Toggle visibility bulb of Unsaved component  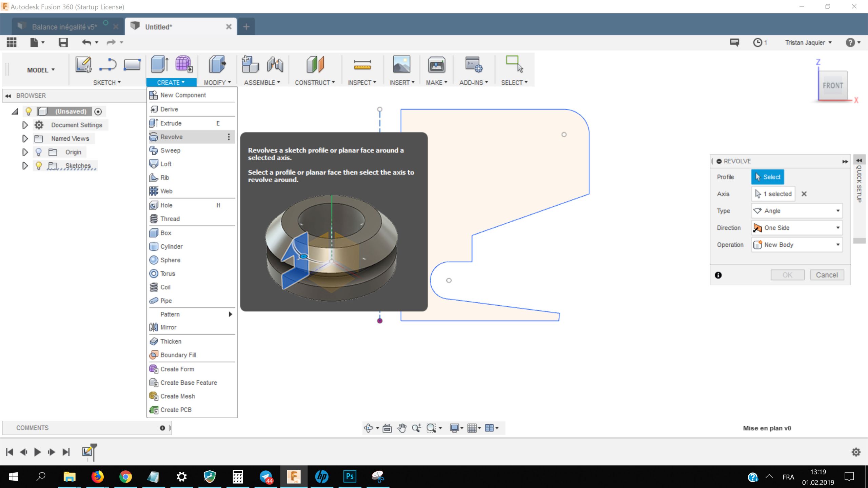coord(28,111)
